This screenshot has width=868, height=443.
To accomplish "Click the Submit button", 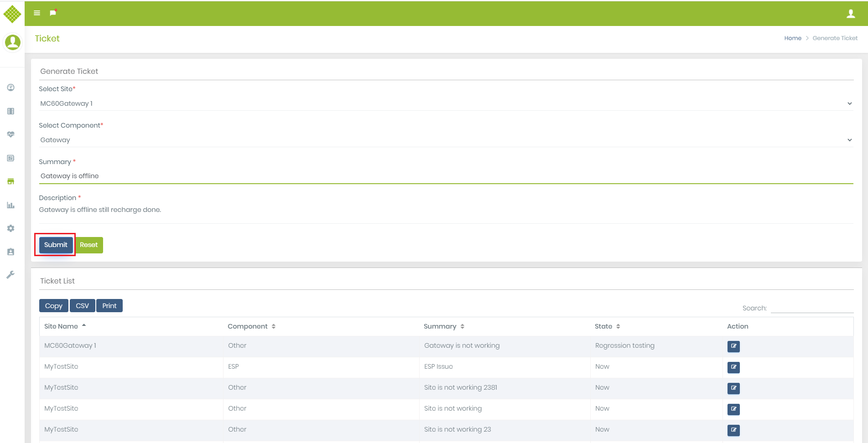I will click(x=56, y=245).
